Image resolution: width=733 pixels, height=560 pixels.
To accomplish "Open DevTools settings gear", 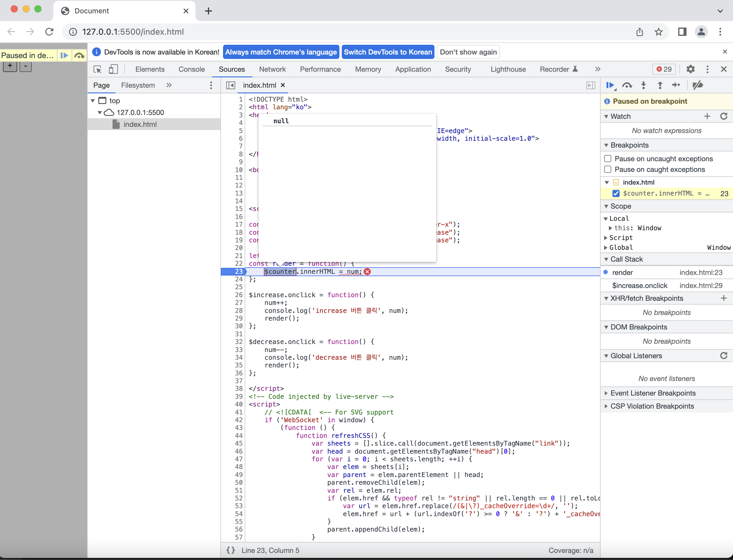I will tap(690, 69).
